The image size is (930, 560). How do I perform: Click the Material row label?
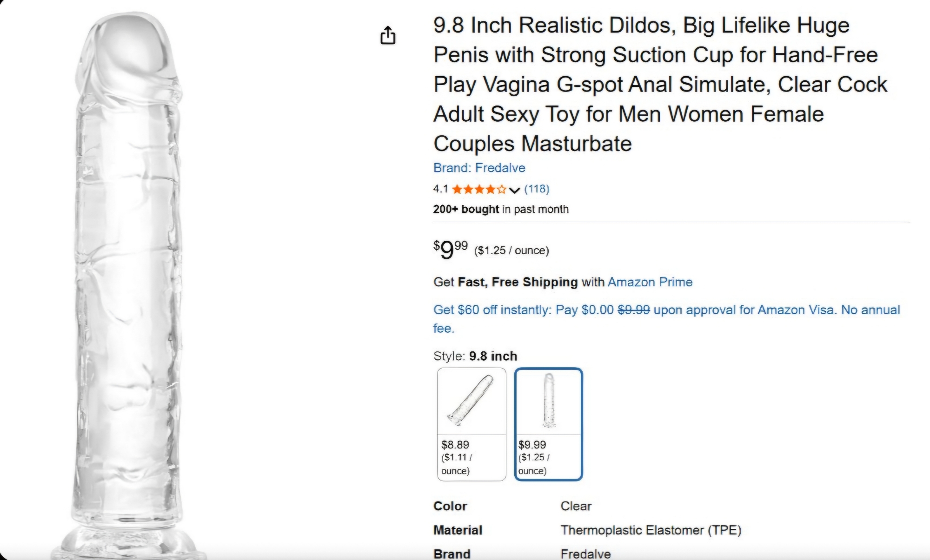click(458, 530)
